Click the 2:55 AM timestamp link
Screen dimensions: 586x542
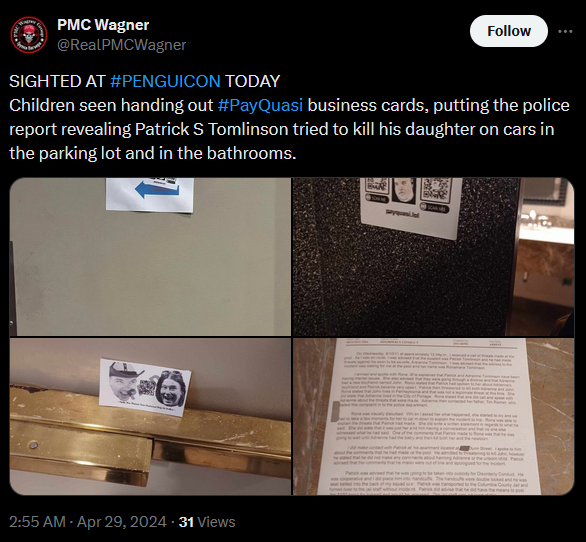point(37,522)
